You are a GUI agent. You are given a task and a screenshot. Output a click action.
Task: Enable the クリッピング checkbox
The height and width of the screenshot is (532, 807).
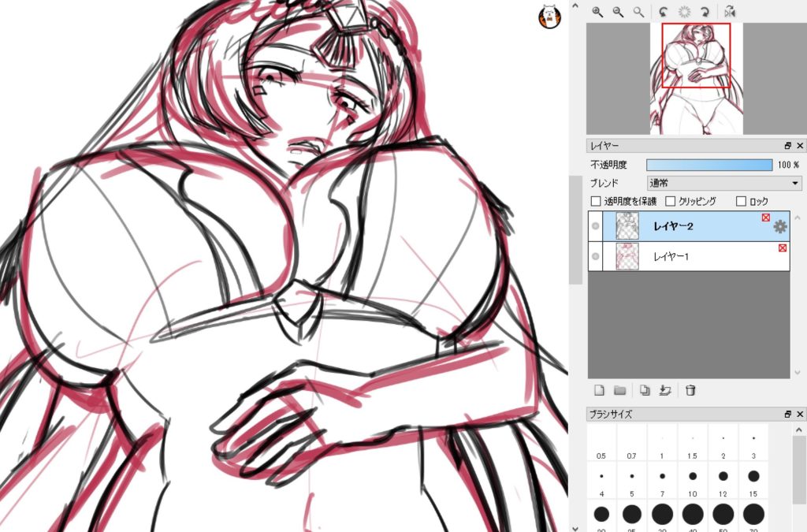tap(671, 201)
